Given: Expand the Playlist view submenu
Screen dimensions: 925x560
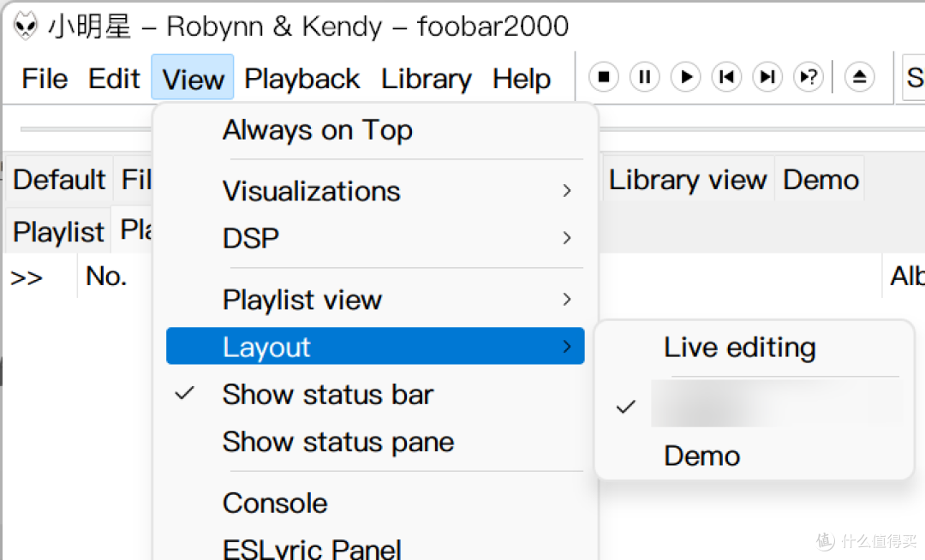Looking at the screenshot, I should 375,300.
